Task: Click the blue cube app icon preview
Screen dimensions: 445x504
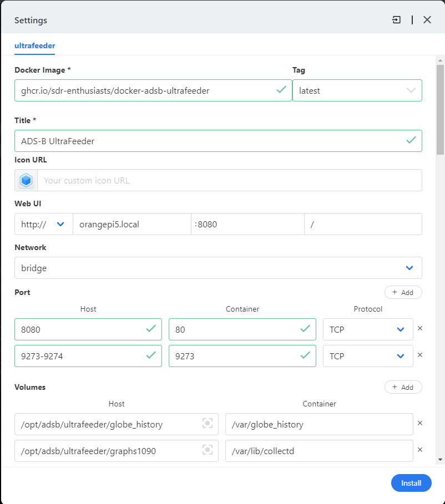Action: click(x=26, y=180)
